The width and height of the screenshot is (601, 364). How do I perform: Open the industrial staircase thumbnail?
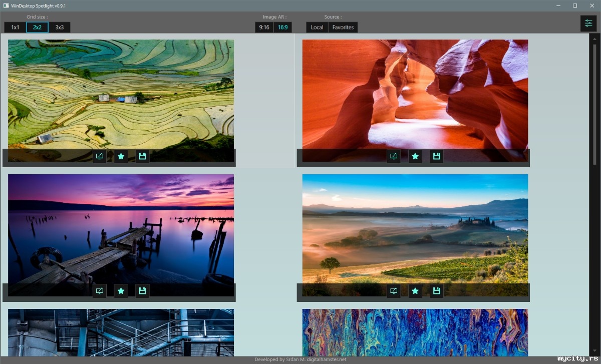pos(121,332)
